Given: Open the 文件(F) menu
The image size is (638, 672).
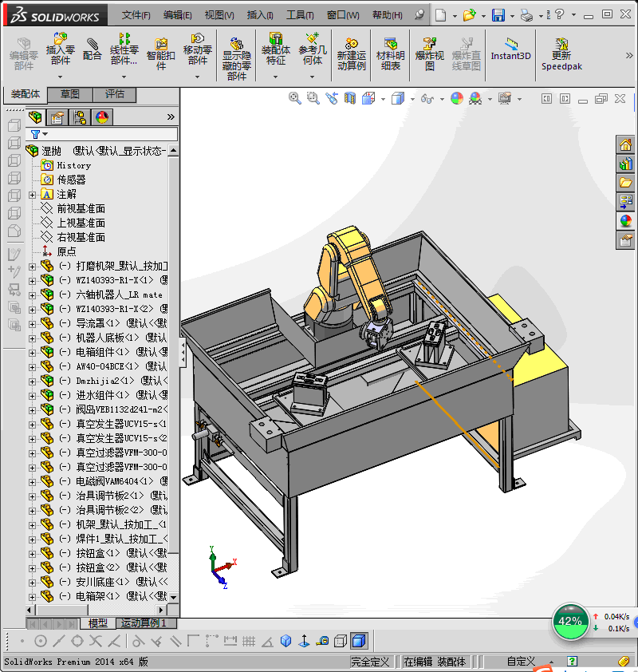Looking at the screenshot, I should (136, 15).
